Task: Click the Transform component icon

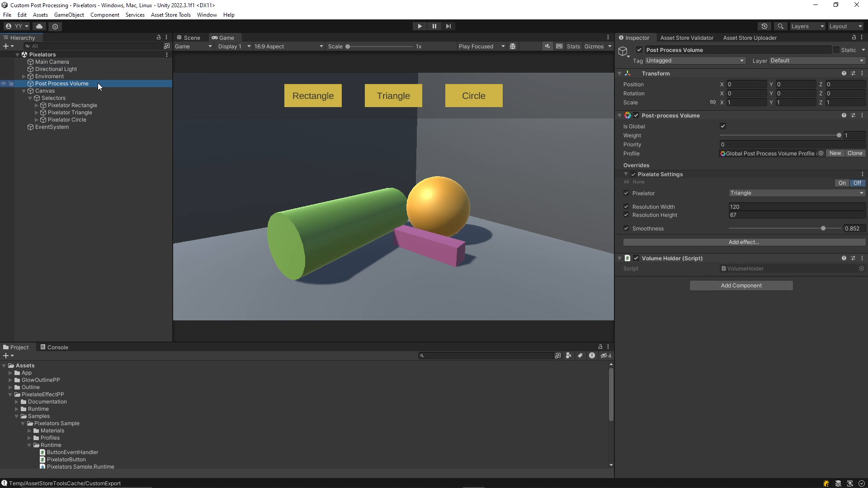Action: [x=628, y=73]
